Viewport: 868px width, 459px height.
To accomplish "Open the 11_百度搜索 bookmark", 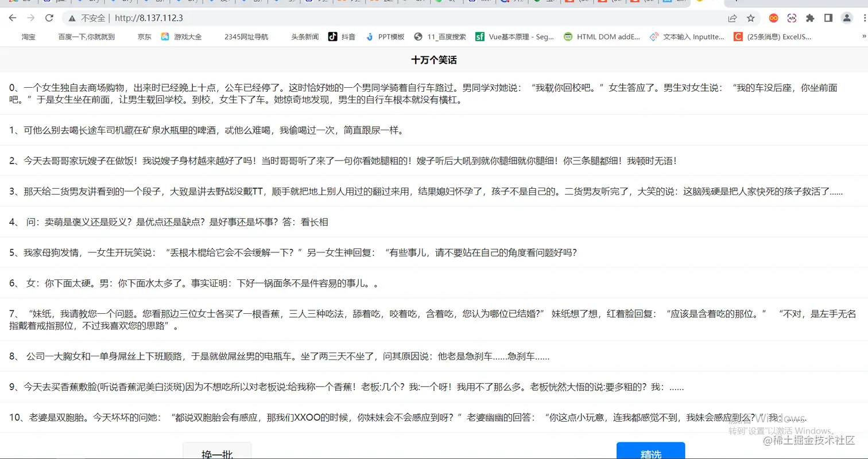I will click(x=441, y=37).
